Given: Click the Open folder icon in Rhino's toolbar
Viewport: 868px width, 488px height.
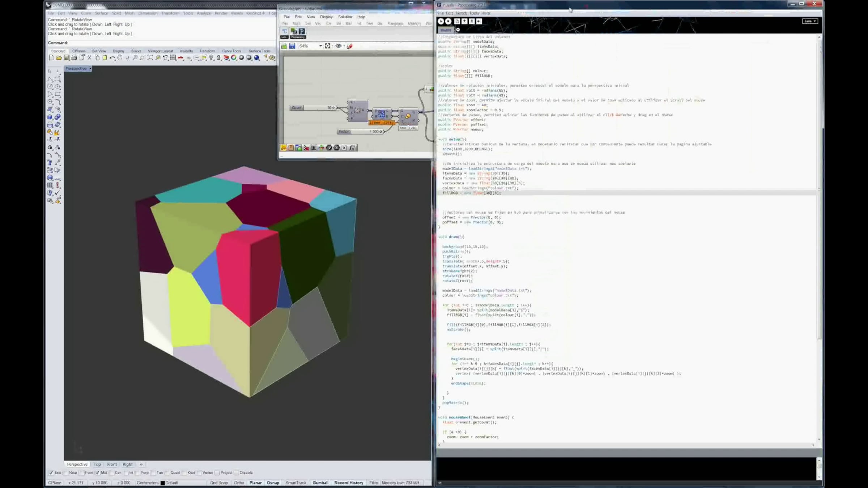Looking at the screenshot, I should pyautogui.click(x=59, y=58).
